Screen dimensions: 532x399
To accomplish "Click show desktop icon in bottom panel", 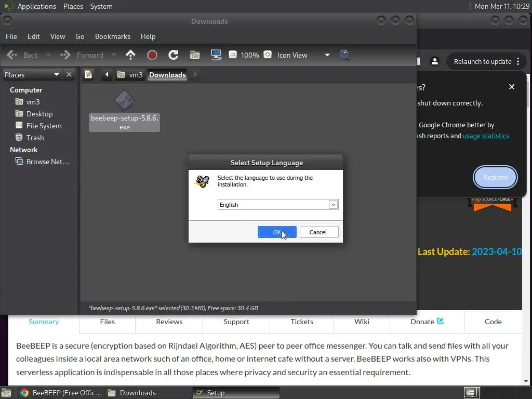I will (x=6, y=393).
